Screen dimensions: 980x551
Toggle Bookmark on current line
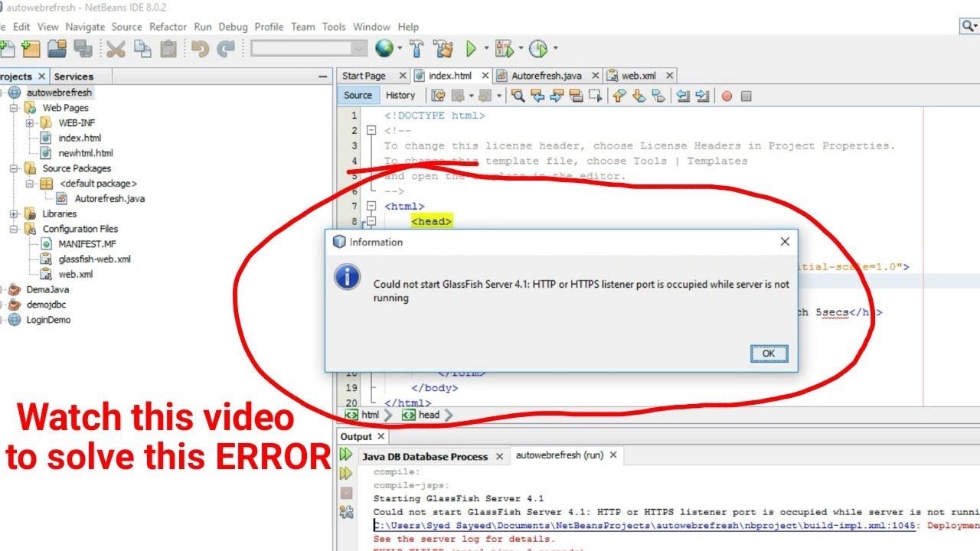click(658, 96)
